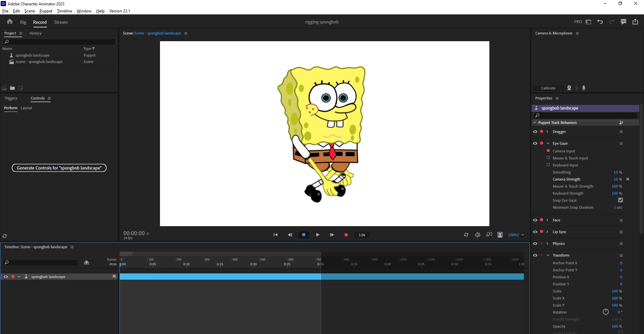Screen dimensions: 644x334
Task: Reset Camera Strength with the X icon
Action: tap(628, 179)
